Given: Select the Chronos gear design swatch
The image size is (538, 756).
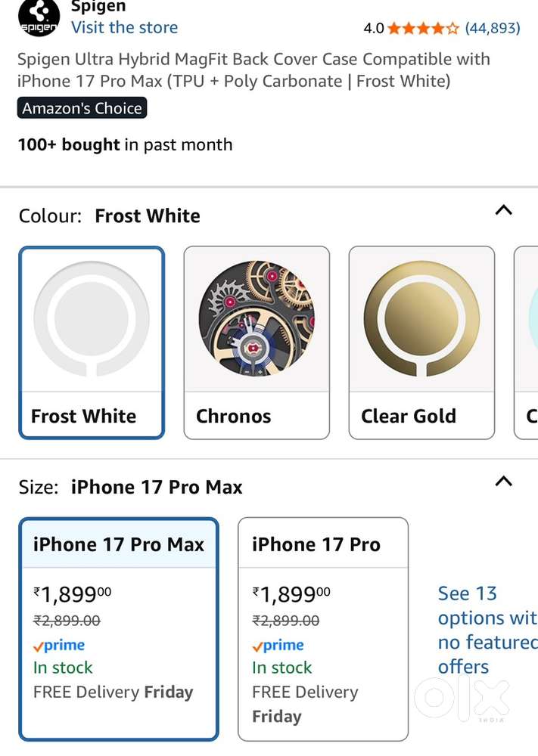Looking at the screenshot, I should coord(257,342).
